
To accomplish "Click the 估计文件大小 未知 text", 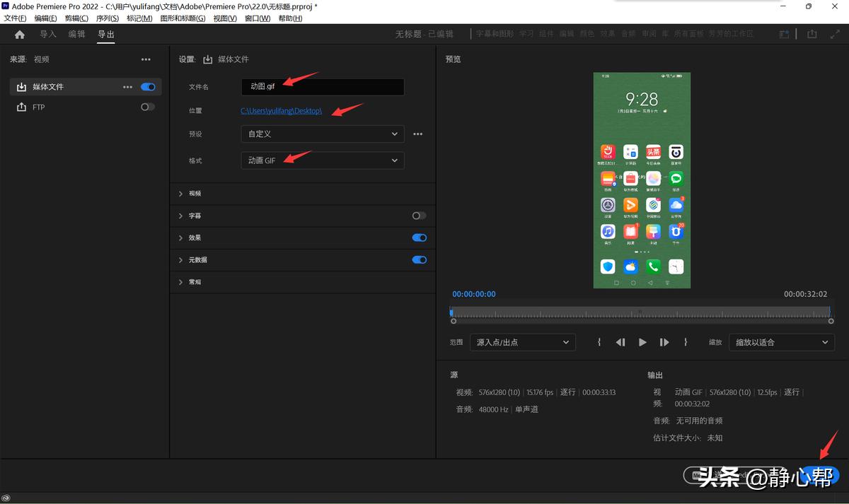I will coord(688,438).
